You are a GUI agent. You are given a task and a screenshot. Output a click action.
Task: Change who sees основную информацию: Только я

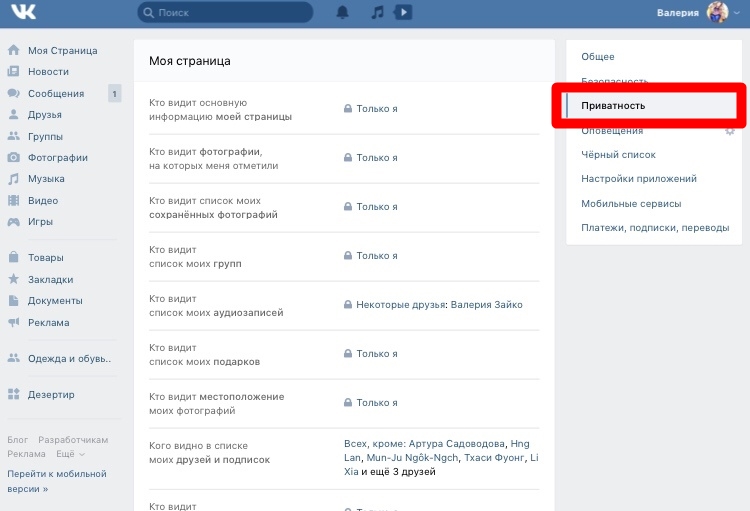[376, 109]
